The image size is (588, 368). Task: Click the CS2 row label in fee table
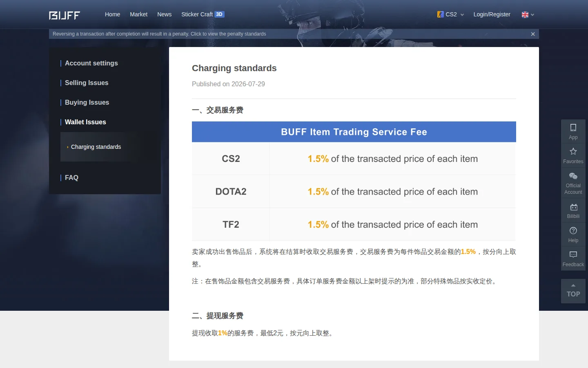(231, 159)
